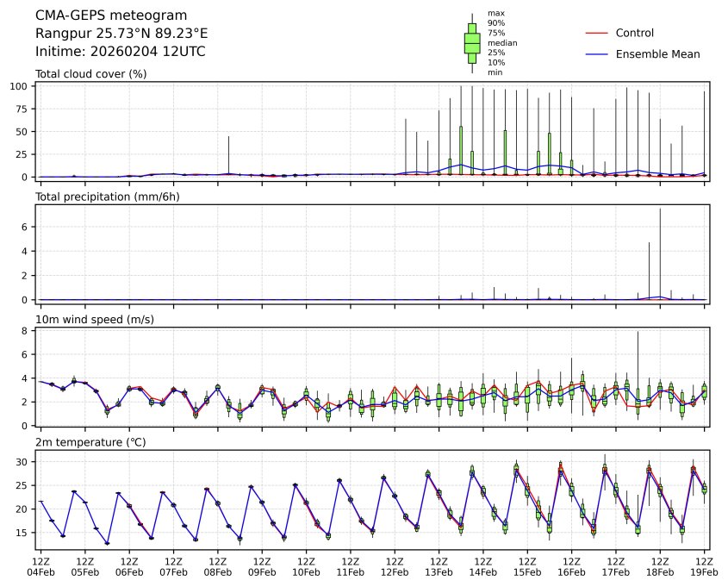The height and width of the screenshot is (587, 728).
Task: Click the max label in box legend
Action: (x=495, y=13)
